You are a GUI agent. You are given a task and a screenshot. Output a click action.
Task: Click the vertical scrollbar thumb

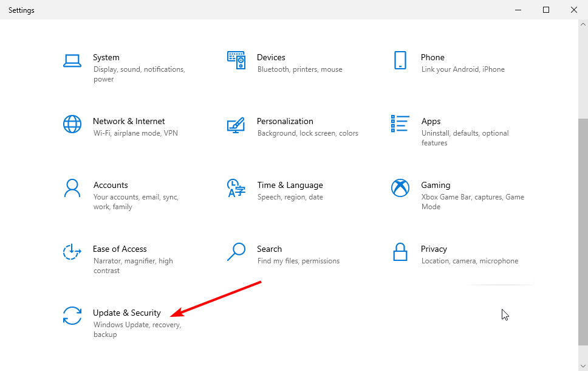point(583,231)
